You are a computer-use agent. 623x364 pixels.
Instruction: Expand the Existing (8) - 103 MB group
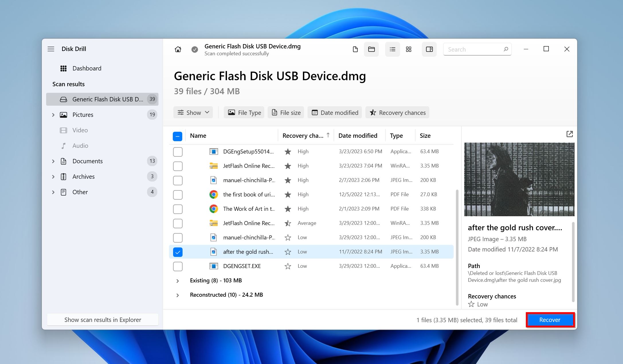click(177, 280)
